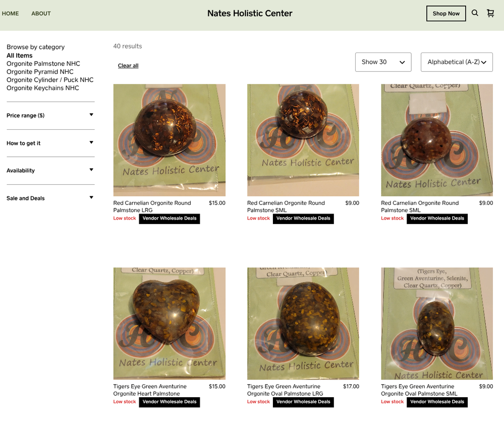Select Orgonite Cylinder / Puck NHC category
This screenshot has width=504, height=425.
(x=50, y=80)
